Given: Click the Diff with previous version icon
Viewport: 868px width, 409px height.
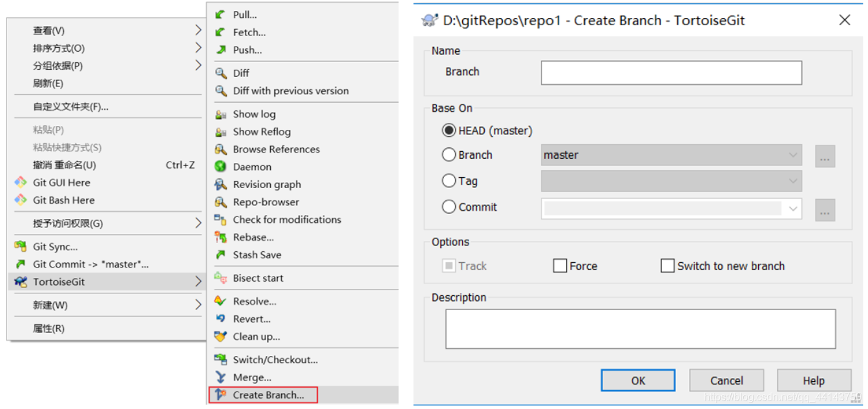Looking at the screenshot, I should pyautogui.click(x=221, y=90).
